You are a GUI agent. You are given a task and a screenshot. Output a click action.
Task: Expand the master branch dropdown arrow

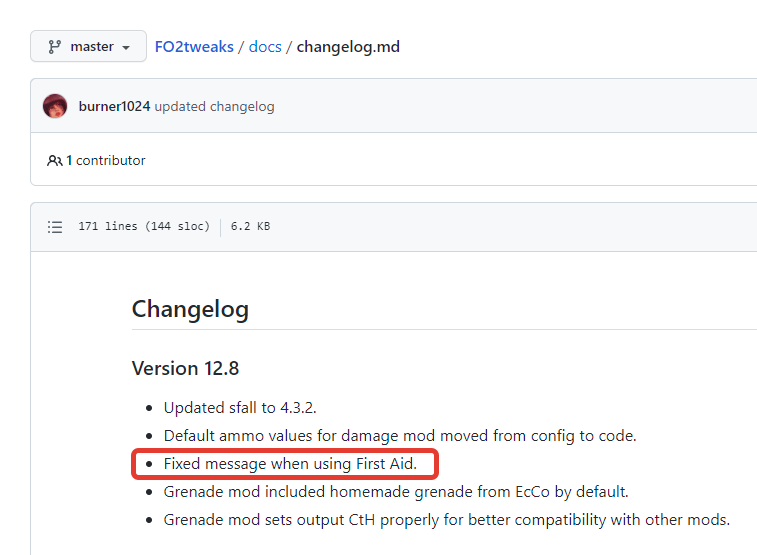click(126, 48)
